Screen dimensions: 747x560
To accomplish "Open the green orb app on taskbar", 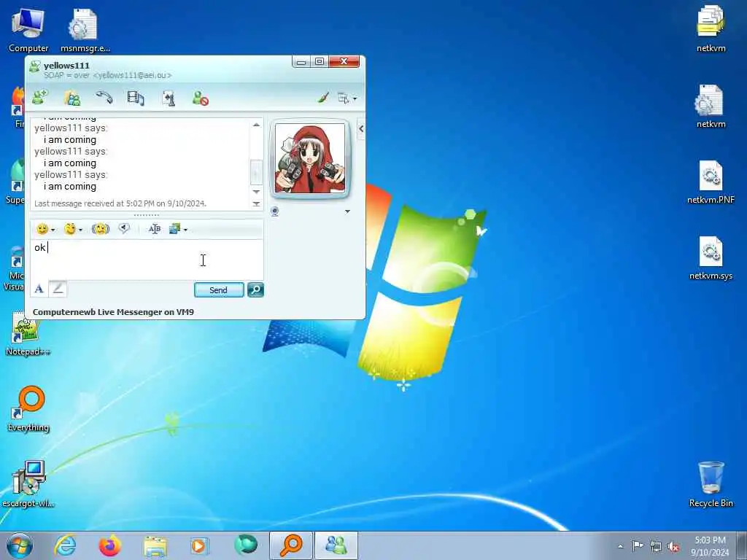I will [x=246, y=545].
